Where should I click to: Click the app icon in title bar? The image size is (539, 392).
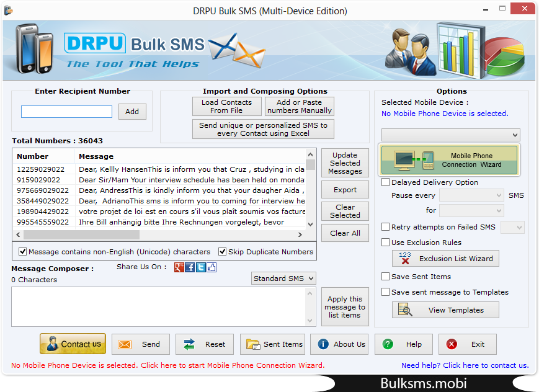pos(9,11)
